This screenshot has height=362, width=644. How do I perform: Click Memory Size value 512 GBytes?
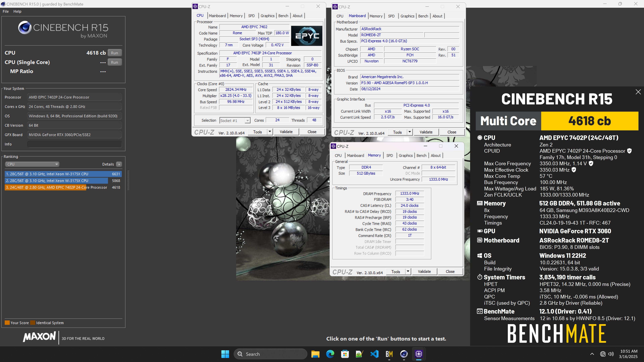coord(366,173)
